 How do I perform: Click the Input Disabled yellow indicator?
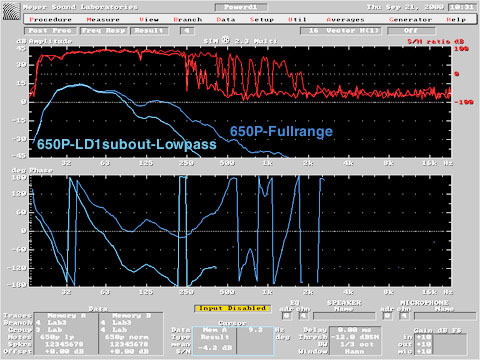pos(232,308)
